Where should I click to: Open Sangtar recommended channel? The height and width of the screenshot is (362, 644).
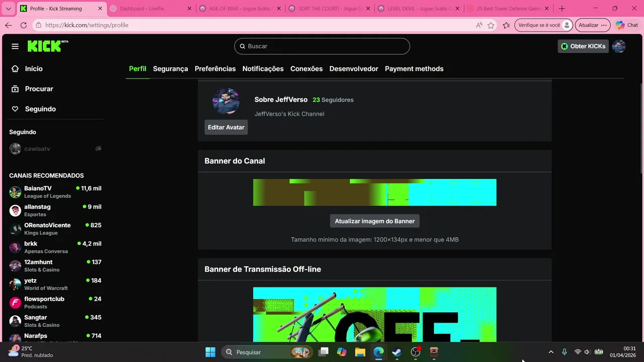[x=55, y=321]
